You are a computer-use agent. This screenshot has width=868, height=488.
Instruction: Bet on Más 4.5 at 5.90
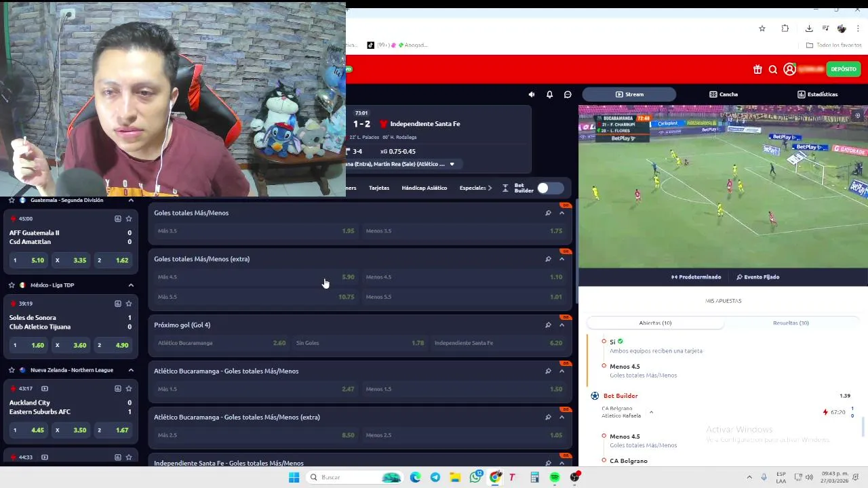(x=256, y=277)
